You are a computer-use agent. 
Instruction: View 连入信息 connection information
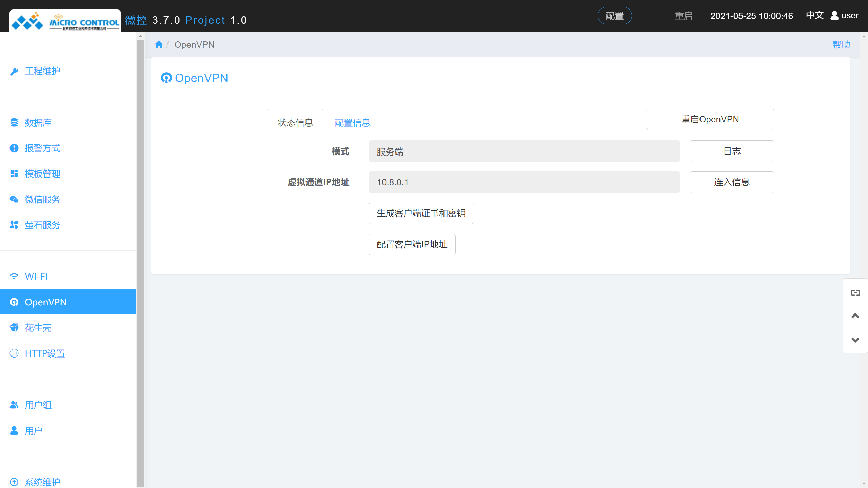tap(732, 182)
